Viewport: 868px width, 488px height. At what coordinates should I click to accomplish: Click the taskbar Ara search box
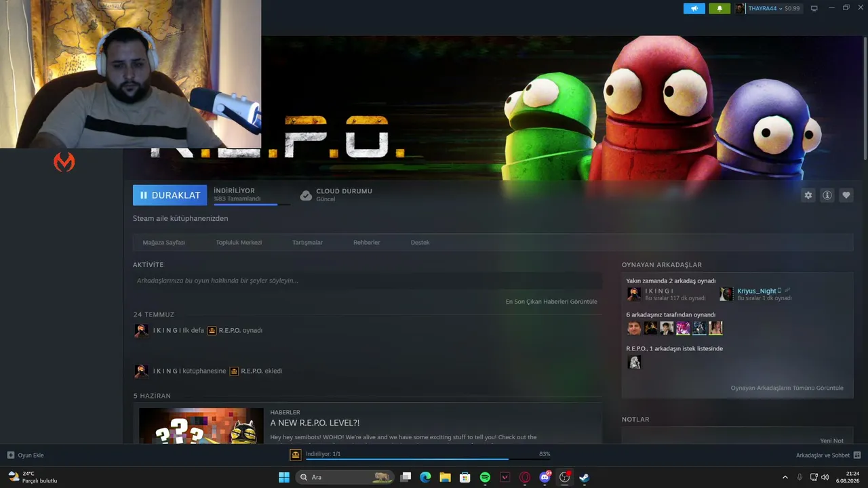[x=345, y=477]
